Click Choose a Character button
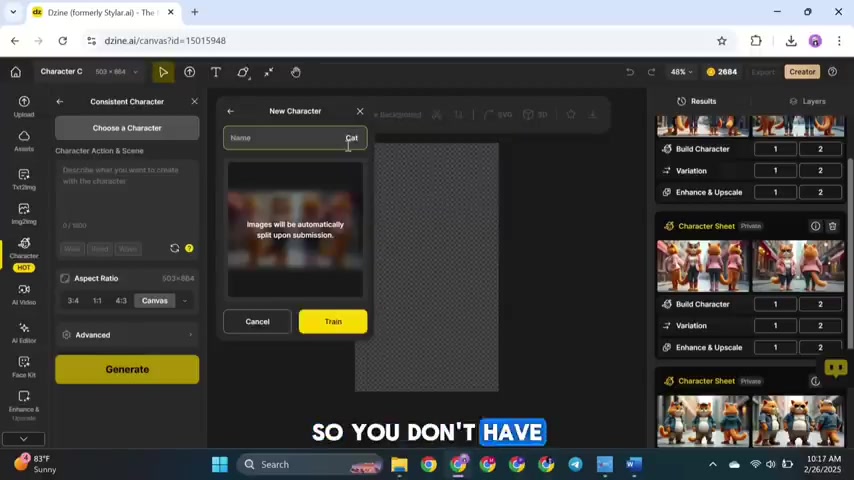 [127, 128]
